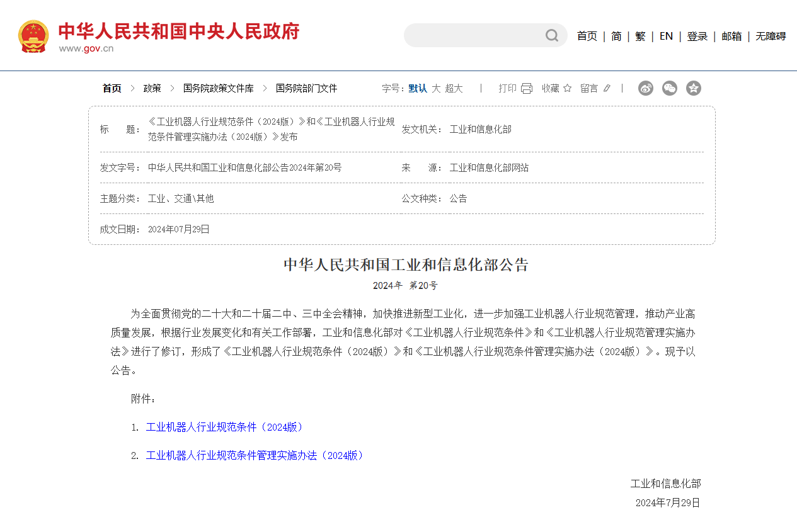Share to Qzone star icon
797x532 pixels.
(694, 88)
